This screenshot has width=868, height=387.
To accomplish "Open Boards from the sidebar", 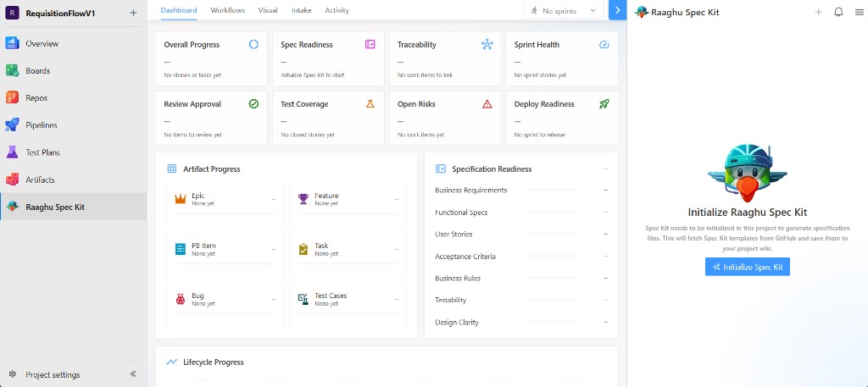I will [x=73, y=71].
